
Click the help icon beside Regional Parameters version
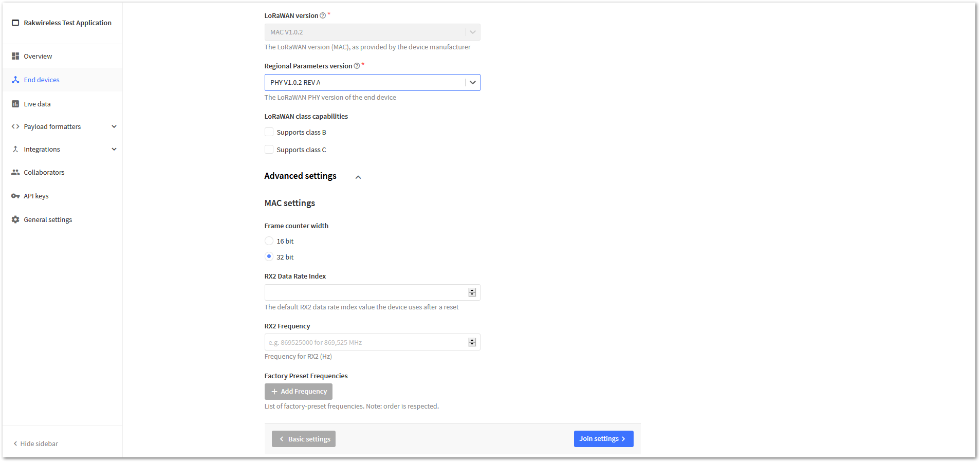[357, 66]
